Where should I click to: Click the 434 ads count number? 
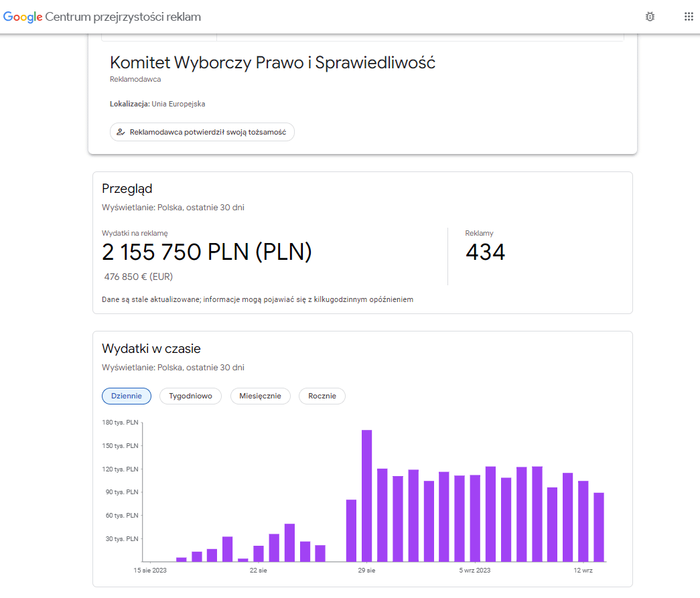click(x=485, y=252)
